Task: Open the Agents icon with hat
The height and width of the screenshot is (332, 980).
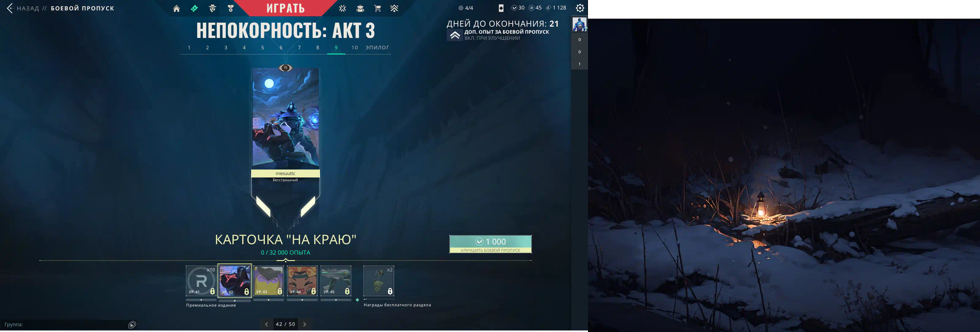Action: pyautogui.click(x=213, y=8)
